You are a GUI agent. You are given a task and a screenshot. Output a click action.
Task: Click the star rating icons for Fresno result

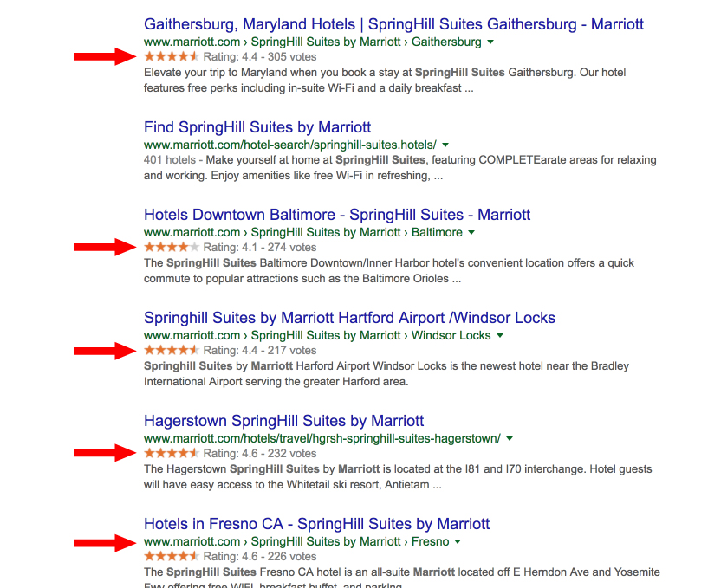(172, 557)
